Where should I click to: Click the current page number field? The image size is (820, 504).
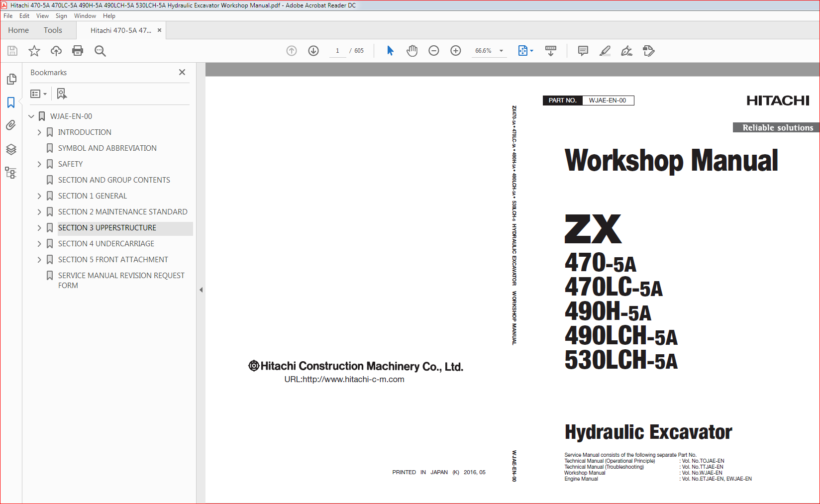tap(337, 51)
